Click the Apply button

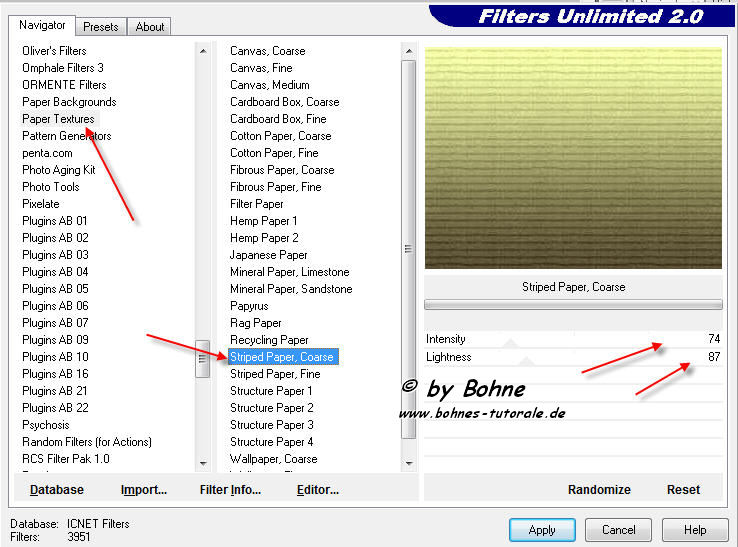point(541,530)
